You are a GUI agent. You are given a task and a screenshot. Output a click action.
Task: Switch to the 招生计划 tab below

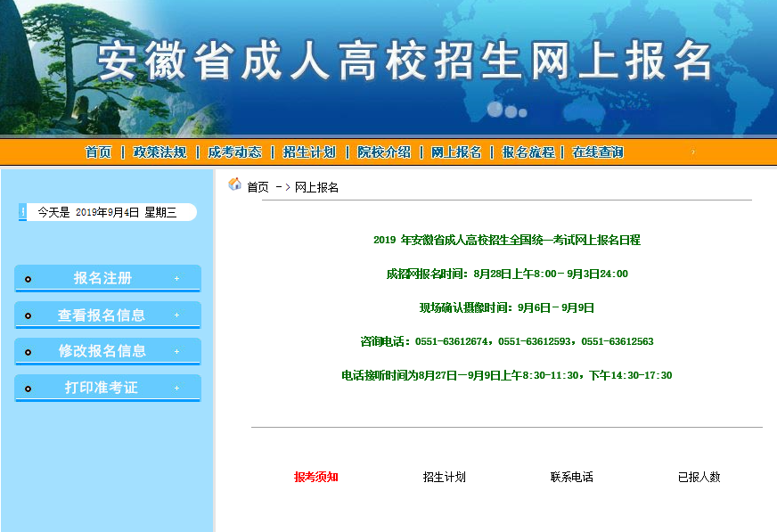point(441,477)
